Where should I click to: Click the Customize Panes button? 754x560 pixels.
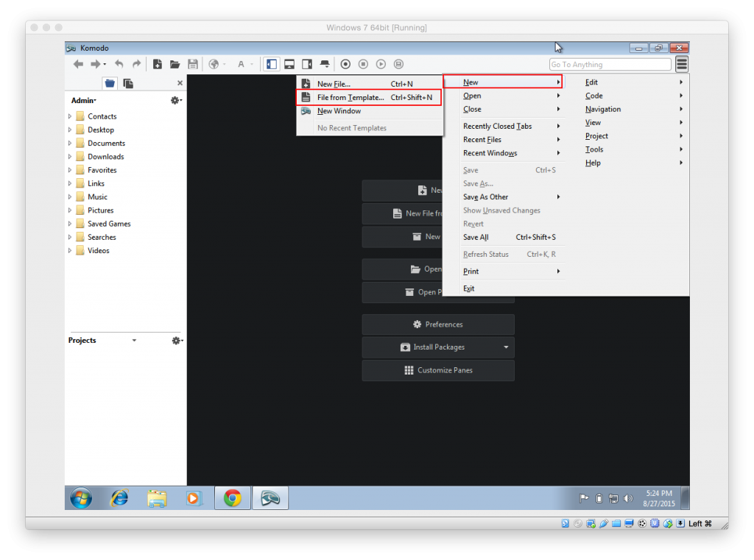(x=437, y=370)
